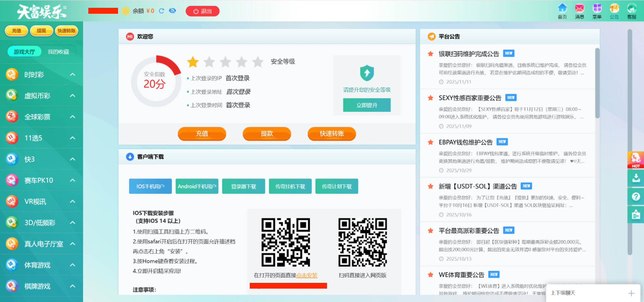Screen dimensions: 644x302
Task: Open the help question mark icon
Action: point(636,196)
